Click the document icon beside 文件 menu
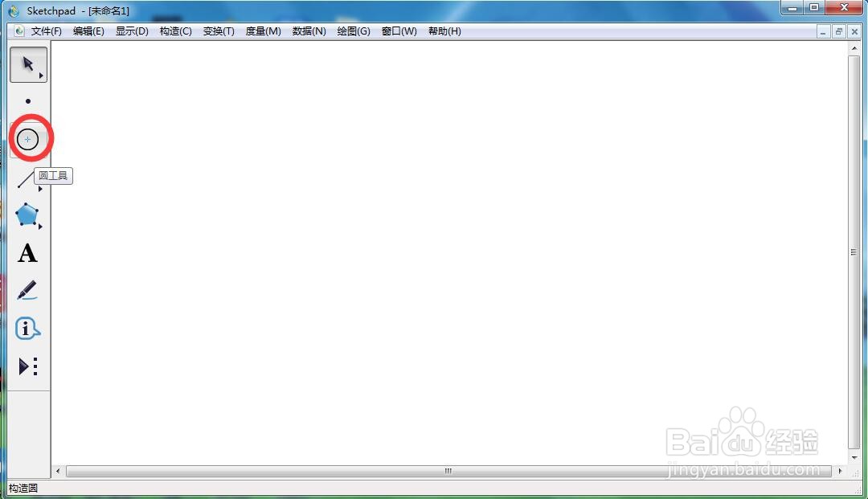Screen dimensions: 868x499 (19, 31)
